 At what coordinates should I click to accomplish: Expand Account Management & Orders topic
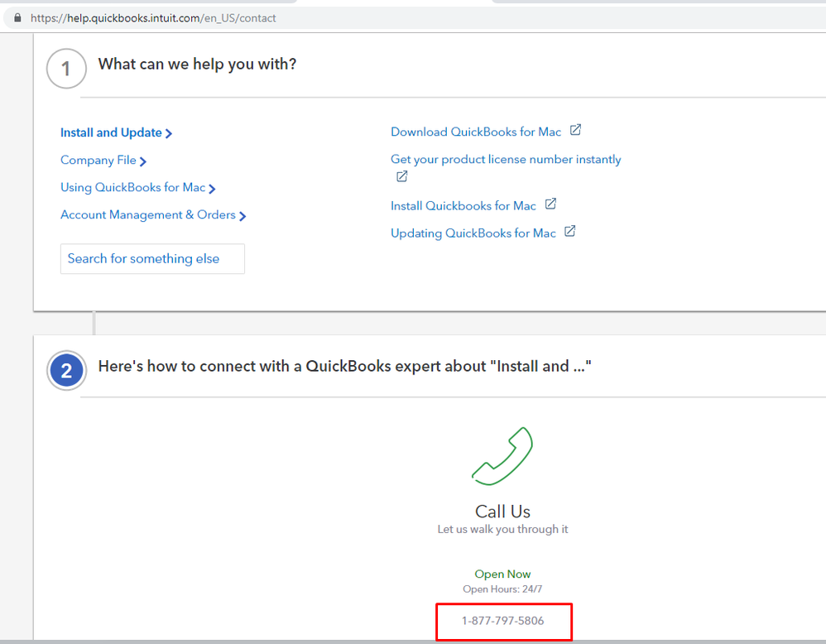[x=153, y=215]
